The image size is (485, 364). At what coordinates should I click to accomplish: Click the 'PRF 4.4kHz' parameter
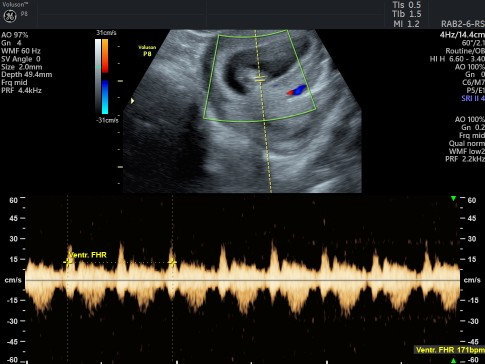click(22, 91)
